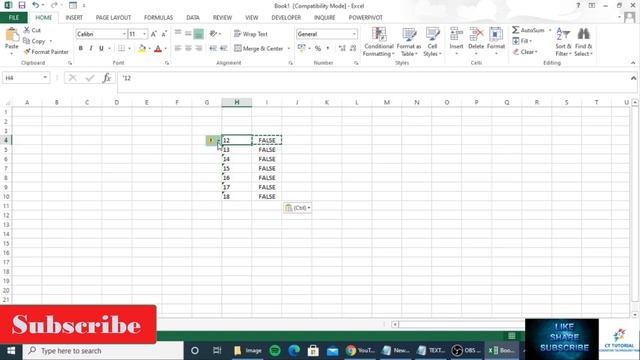Apply the borders icon
This screenshot has width=640, height=360.
pos(121,48)
